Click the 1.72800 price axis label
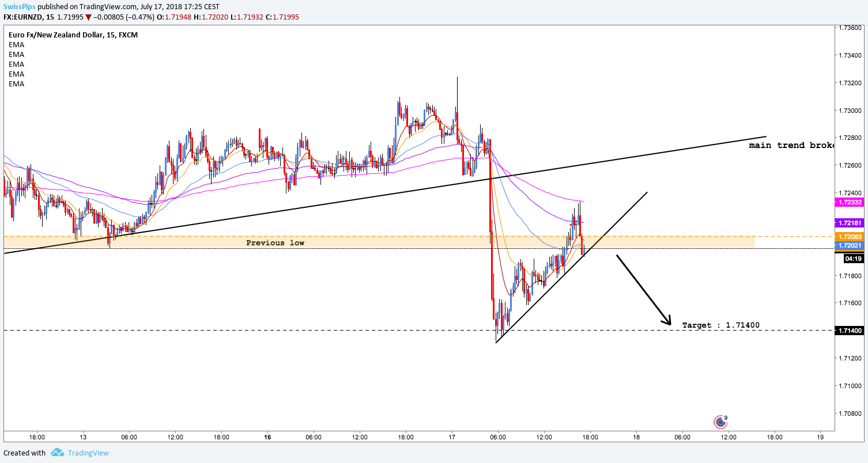This screenshot has width=868, height=463. (850, 138)
